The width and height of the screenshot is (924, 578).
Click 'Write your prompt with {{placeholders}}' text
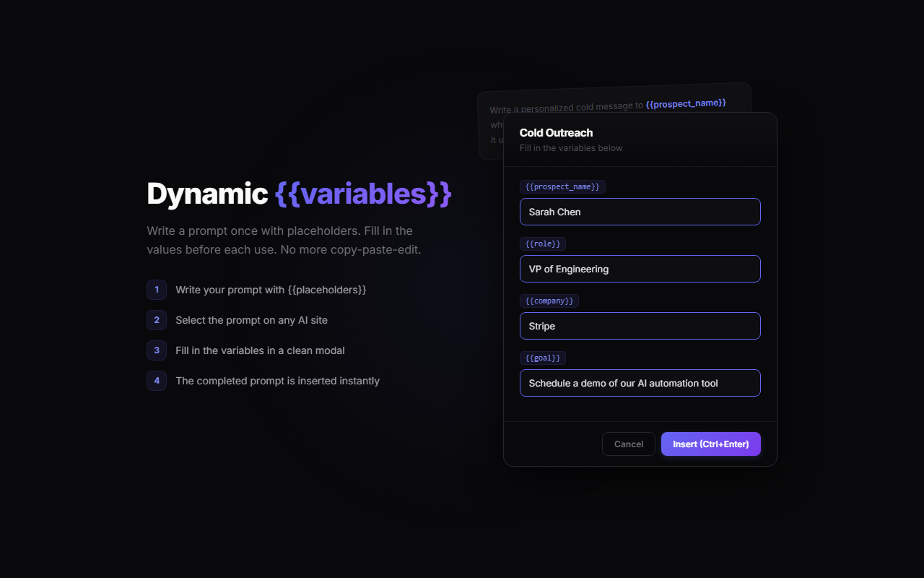tap(271, 290)
